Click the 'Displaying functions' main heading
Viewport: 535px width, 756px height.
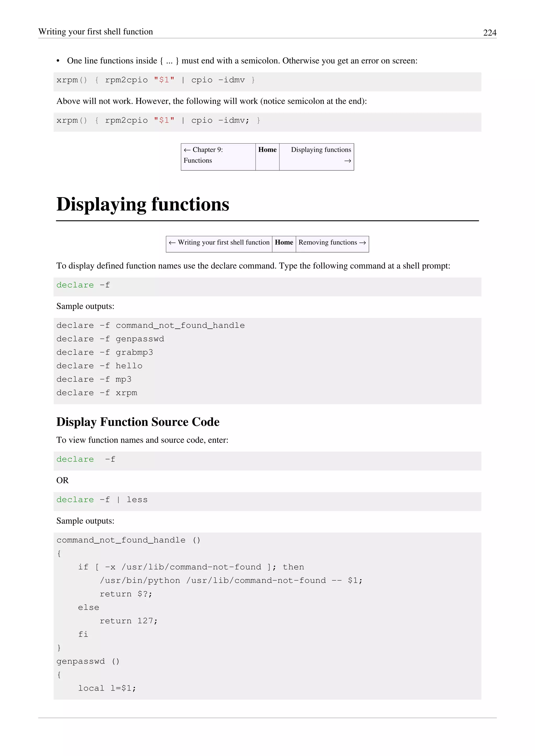tap(143, 204)
